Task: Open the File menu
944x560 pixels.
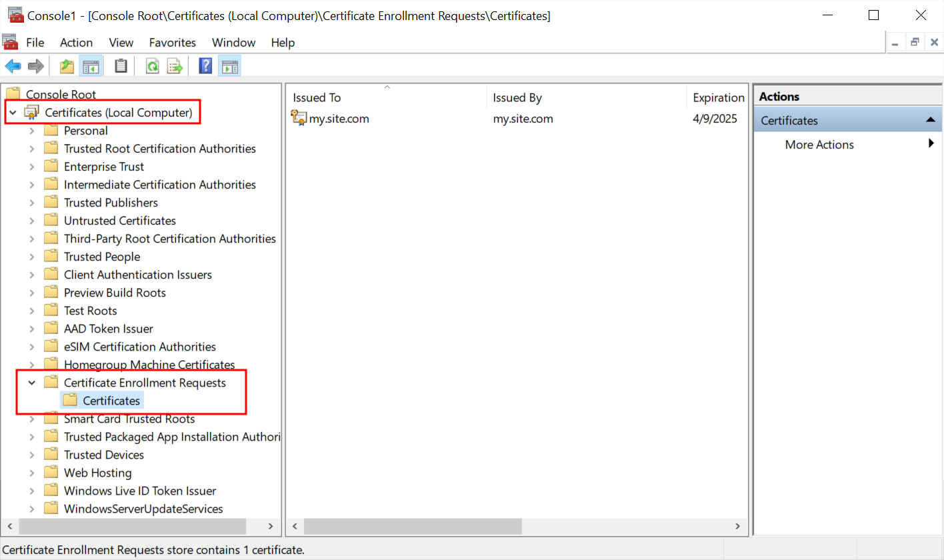Action: [x=35, y=43]
